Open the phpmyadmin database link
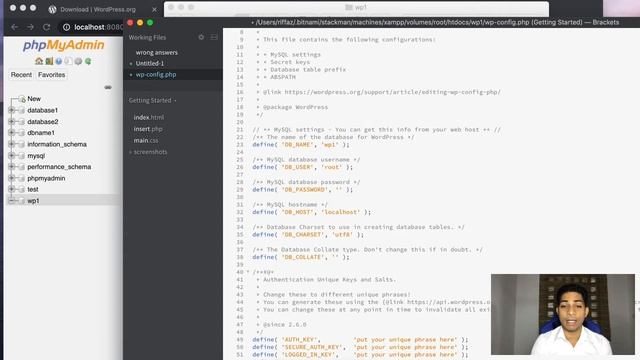Image resolution: width=640 pixels, height=360 pixels. (46, 178)
